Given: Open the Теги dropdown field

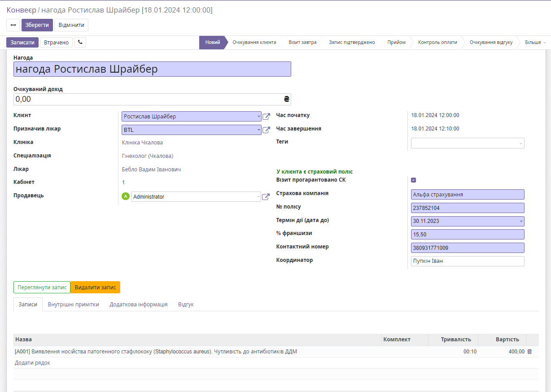Looking at the screenshot, I should click(x=467, y=143).
